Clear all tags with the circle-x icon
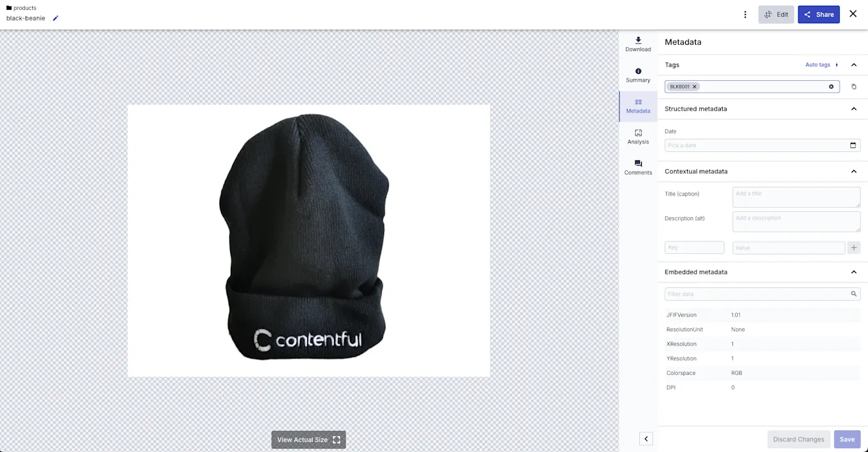868x452 pixels. point(831,87)
